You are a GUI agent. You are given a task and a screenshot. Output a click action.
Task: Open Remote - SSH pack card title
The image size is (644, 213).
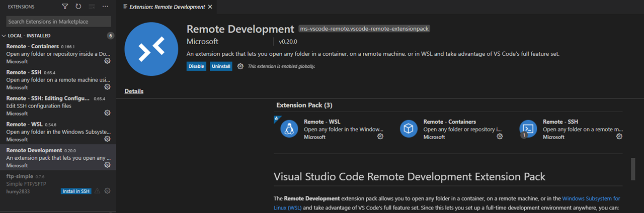(x=560, y=122)
